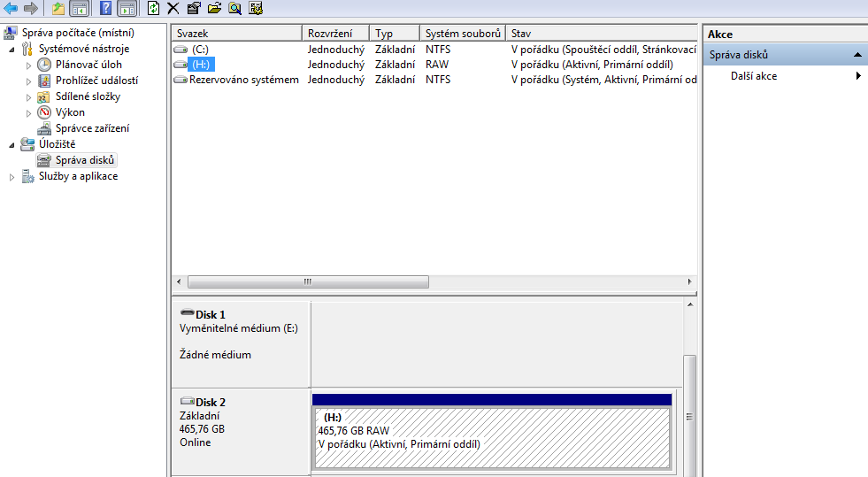868x477 pixels.
Task: Click the Akce pane header
Action: pos(786,34)
